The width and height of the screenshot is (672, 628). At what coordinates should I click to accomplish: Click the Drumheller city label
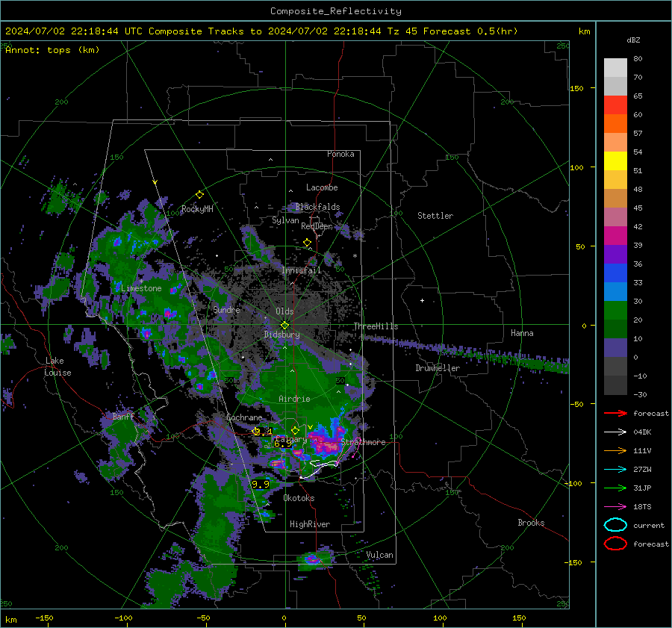click(x=438, y=368)
